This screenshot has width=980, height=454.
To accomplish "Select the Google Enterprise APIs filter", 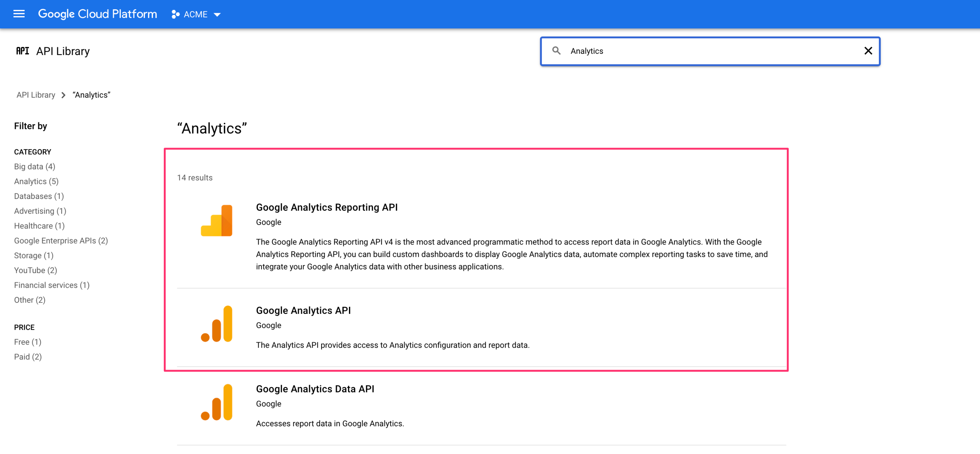I will pos(61,241).
